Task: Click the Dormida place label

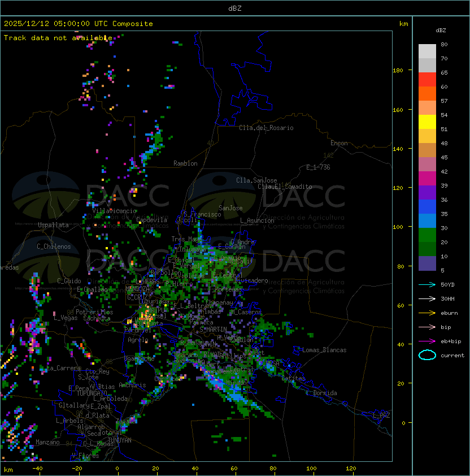Action: click(x=325, y=393)
